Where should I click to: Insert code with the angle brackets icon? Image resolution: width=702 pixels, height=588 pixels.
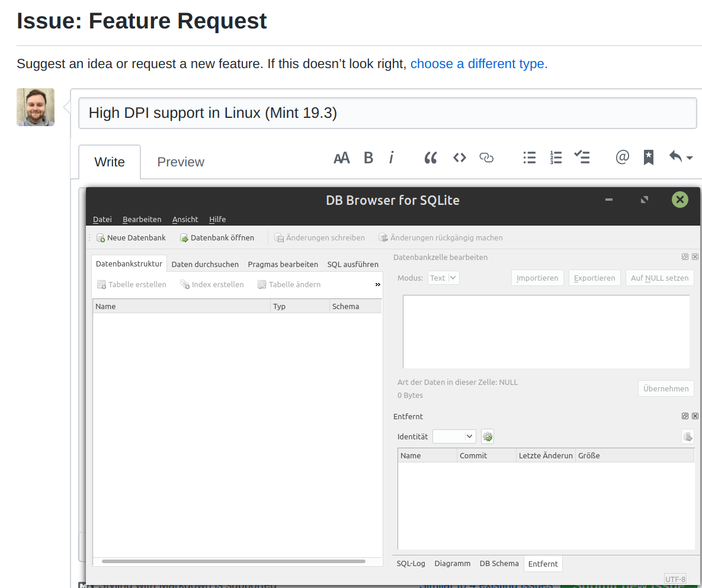tap(459, 158)
